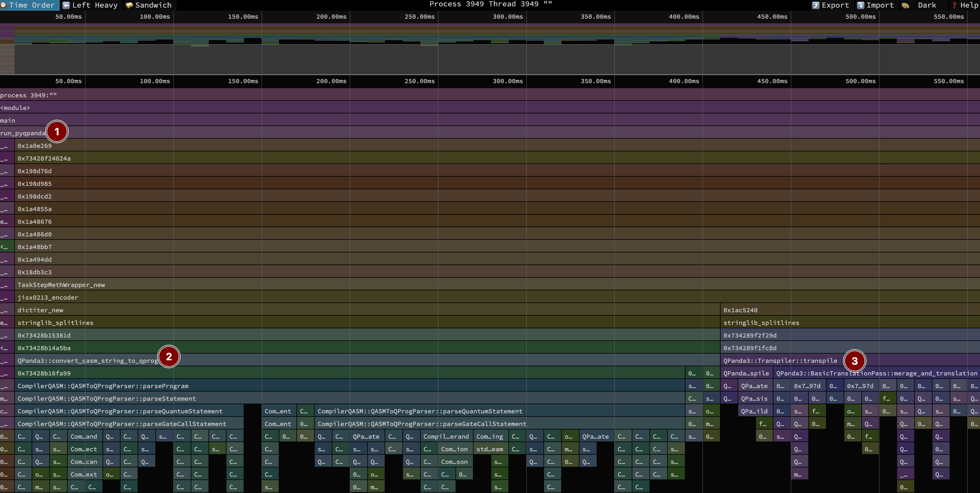980x493 pixels.
Task: Open Help via the question mark
Action: click(954, 5)
